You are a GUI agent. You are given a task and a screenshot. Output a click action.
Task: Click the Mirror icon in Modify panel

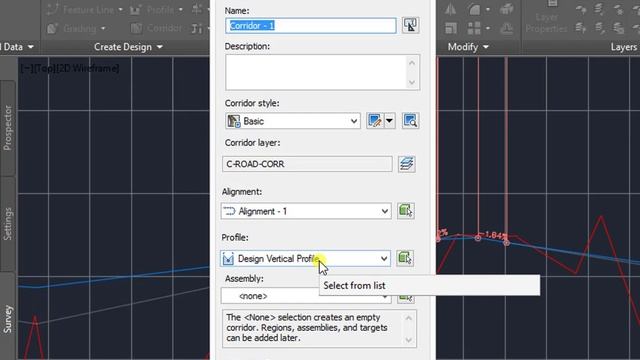coord(451,9)
